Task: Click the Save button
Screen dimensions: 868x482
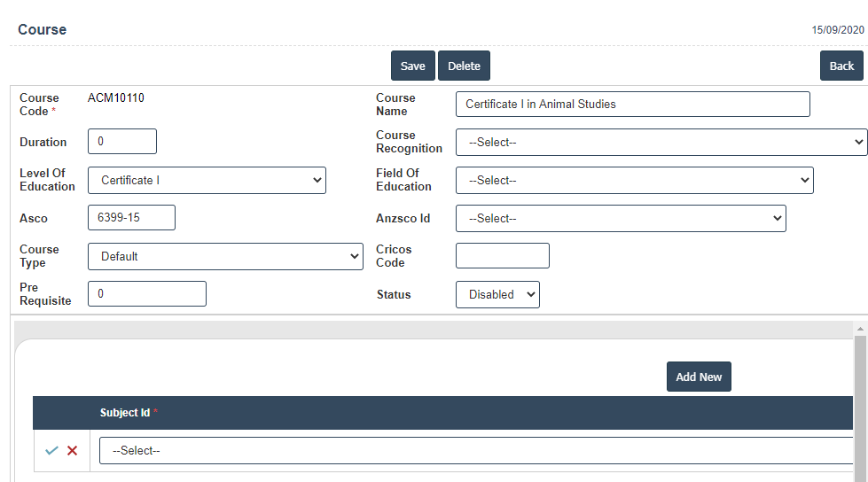Action: coord(412,66)
